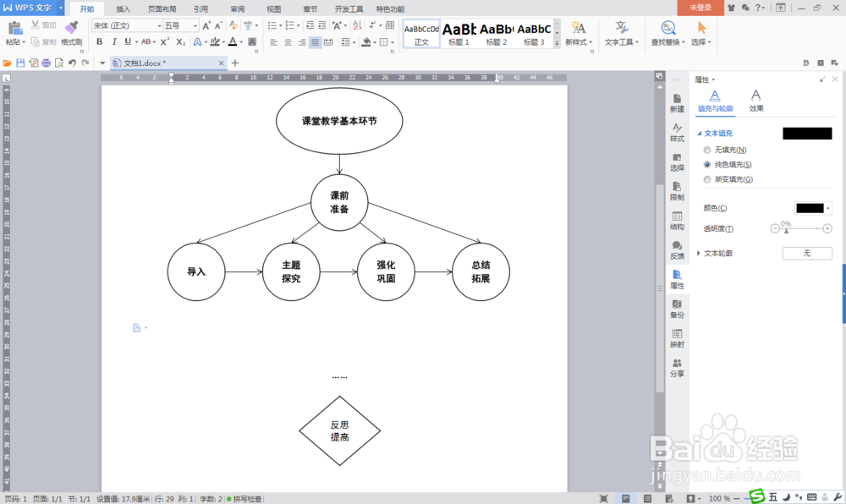
Task: Toggle bold formatting
Action: [x=99, y=42]
